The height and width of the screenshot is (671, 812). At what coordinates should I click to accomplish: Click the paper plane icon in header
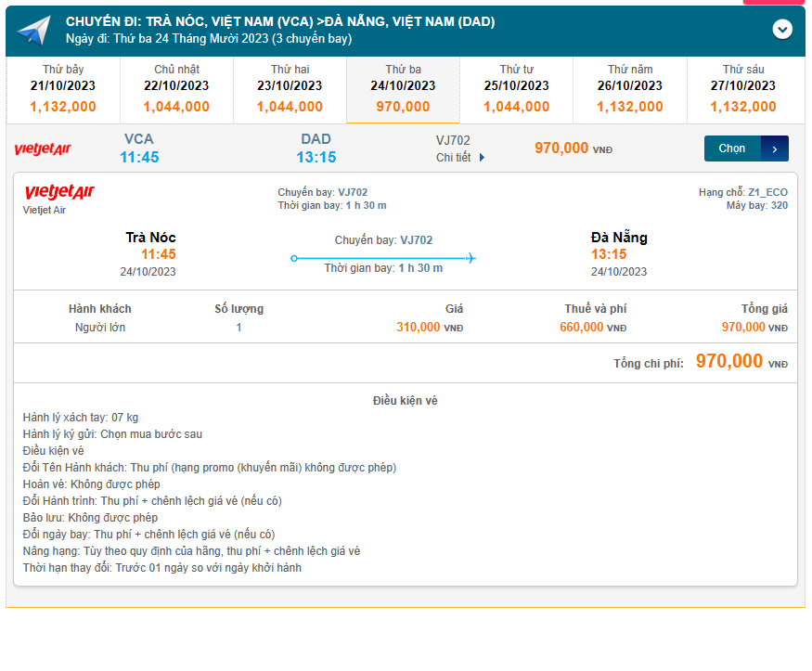point(33,32)
